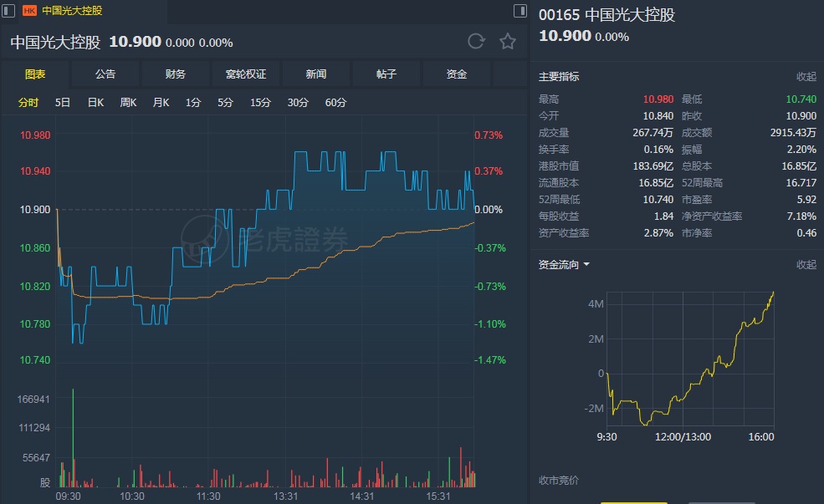Open the 资金 tab

[457, 74]
